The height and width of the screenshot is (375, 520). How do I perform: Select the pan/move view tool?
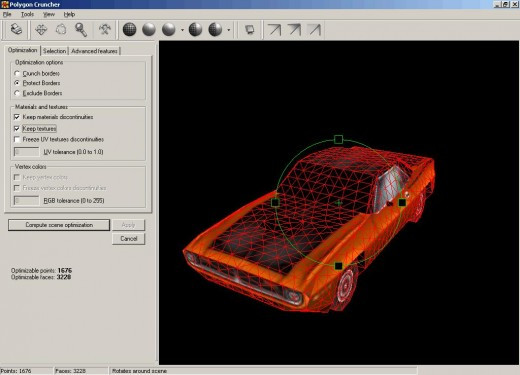pos(41,30)
